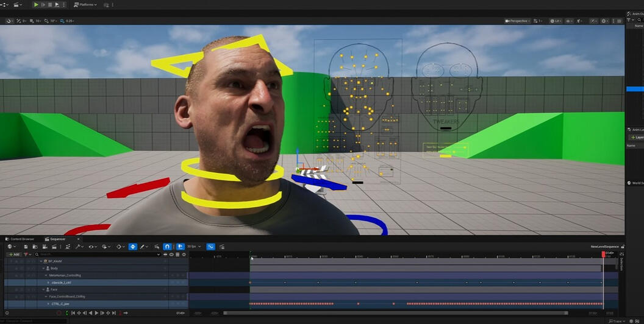
Task: Select the red clavicle control in viewport
Action: click(138, 188)
